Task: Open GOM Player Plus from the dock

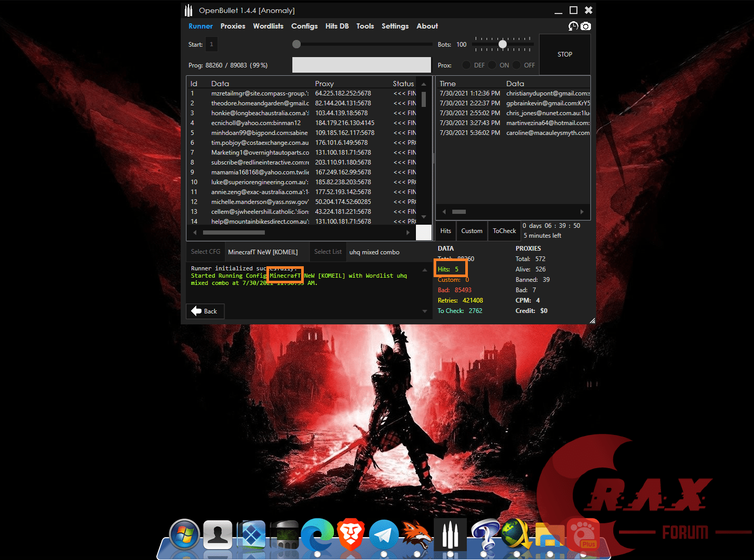Action: coord(583,534)
